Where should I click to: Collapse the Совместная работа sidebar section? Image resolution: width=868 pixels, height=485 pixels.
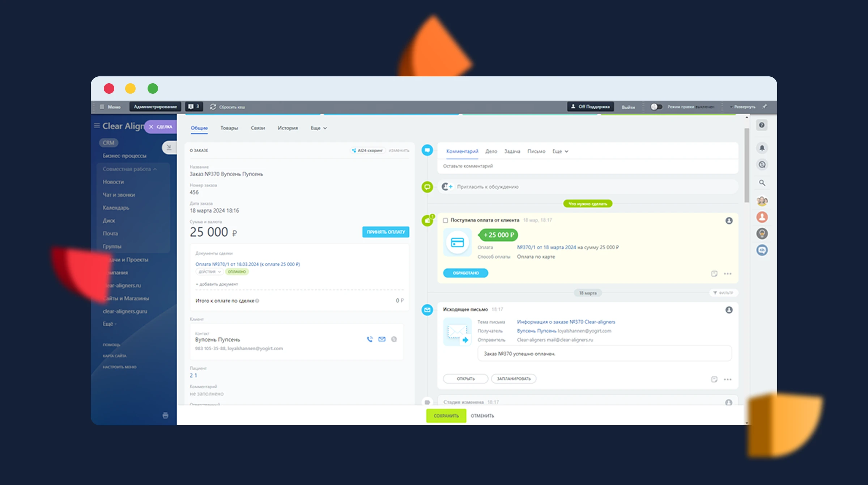(129, 169)
